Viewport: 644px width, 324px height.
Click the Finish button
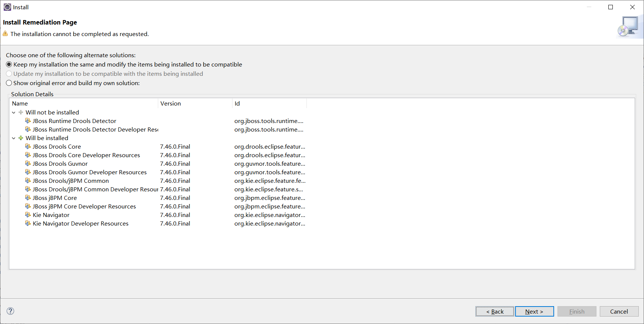tap(577, 311)
